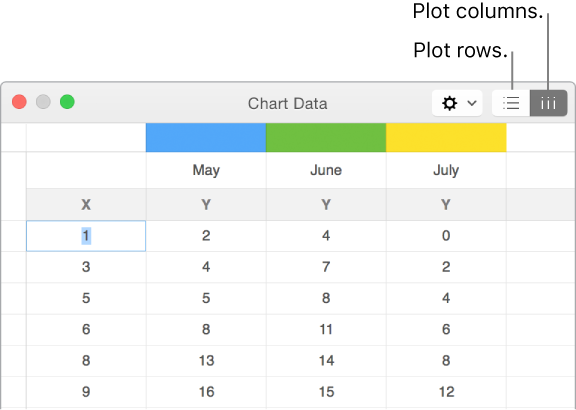Screen dimensions: 576x410
Task: Select the July cell with value 0
Action: pos(446,236)
